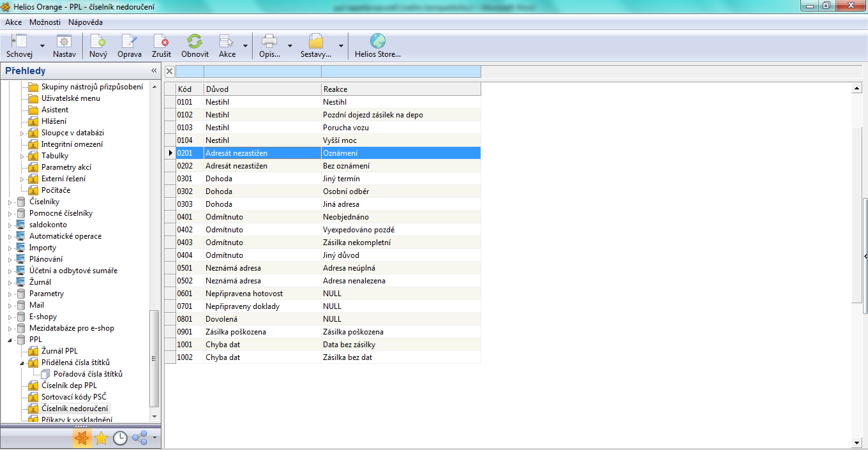The image size is (868, 450).
Task: Open the Schovej dropdown arrow
Action: [x=42, y=46]
